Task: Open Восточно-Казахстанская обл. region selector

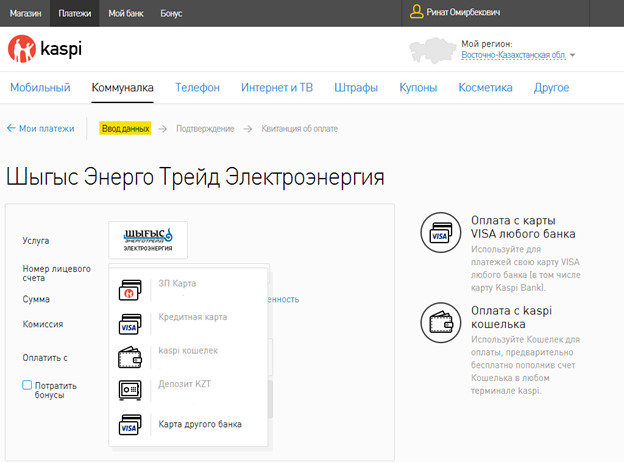Action: [513, 55]
